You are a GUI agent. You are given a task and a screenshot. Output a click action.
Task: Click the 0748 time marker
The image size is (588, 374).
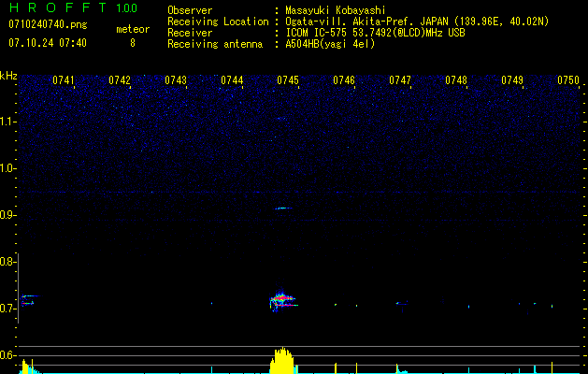coord(456,80)
